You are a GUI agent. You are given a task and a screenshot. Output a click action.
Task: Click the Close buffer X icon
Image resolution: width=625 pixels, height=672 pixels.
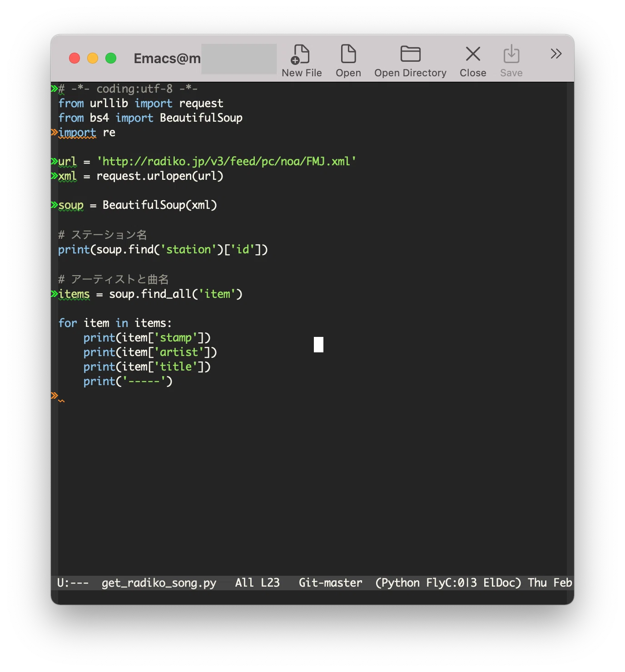(473, 54)
